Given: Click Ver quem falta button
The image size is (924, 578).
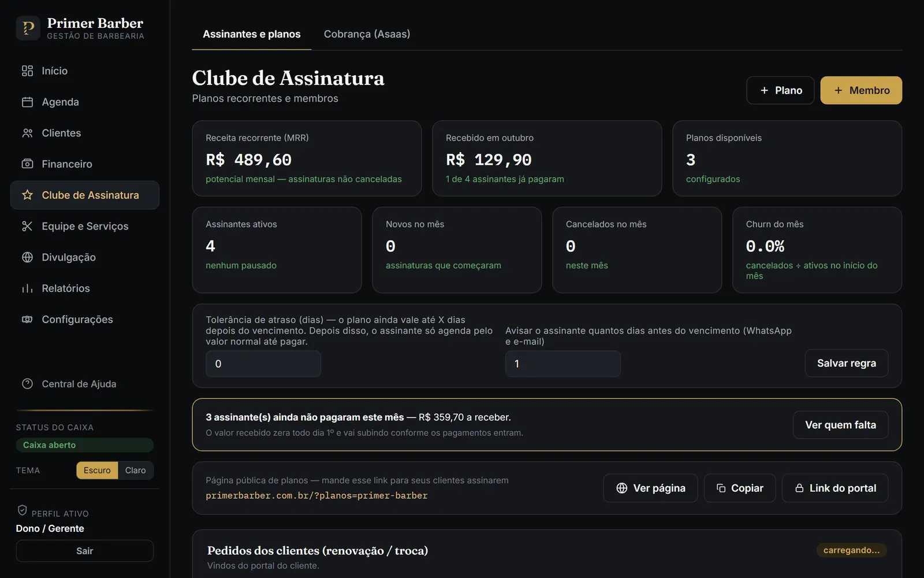Looking at the screenshot, I should 841,425.
